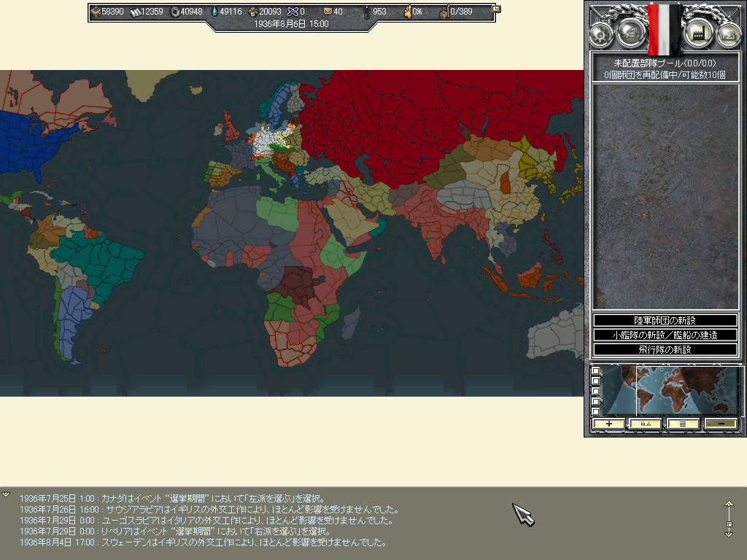Viewport: 747px width, 560px height.
Task: Click the transport capacity icon beside 0/389
Action: [444, 12]
